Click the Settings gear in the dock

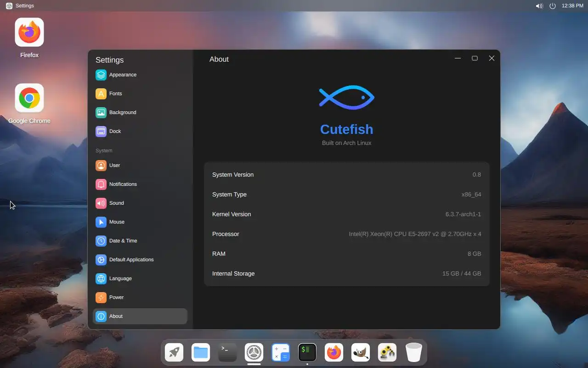pyautogui.click(x=254, y=352)
